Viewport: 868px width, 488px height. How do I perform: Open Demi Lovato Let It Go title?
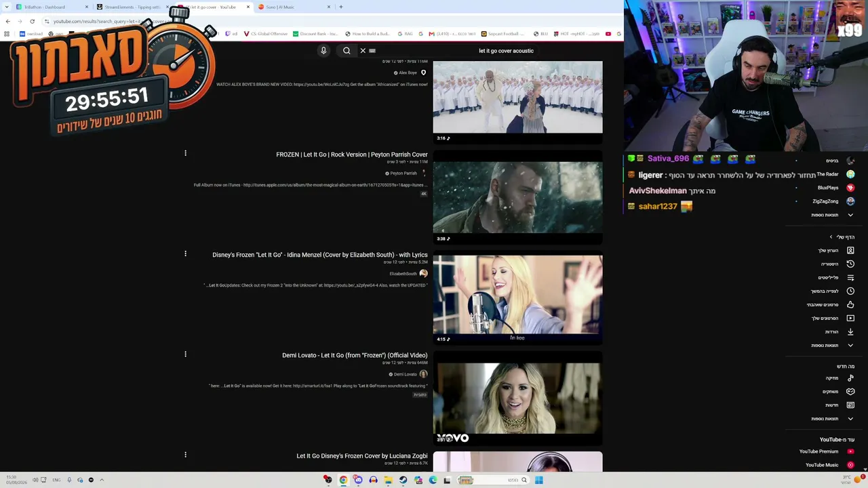coord(355,355)
